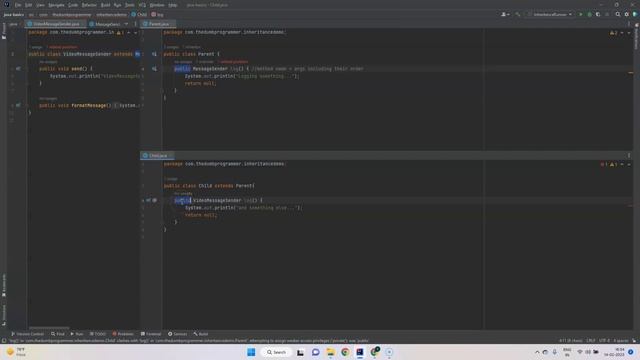This screenshot has width=640, height=360.
Task: Open the TODO tool window
Action: click(x=98, y=334)
